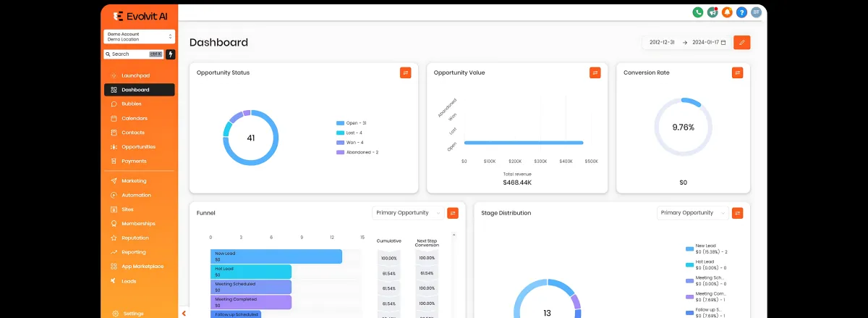
Task: Click the Meeting Scheduled funnel bar
Action: coord(251,287)
